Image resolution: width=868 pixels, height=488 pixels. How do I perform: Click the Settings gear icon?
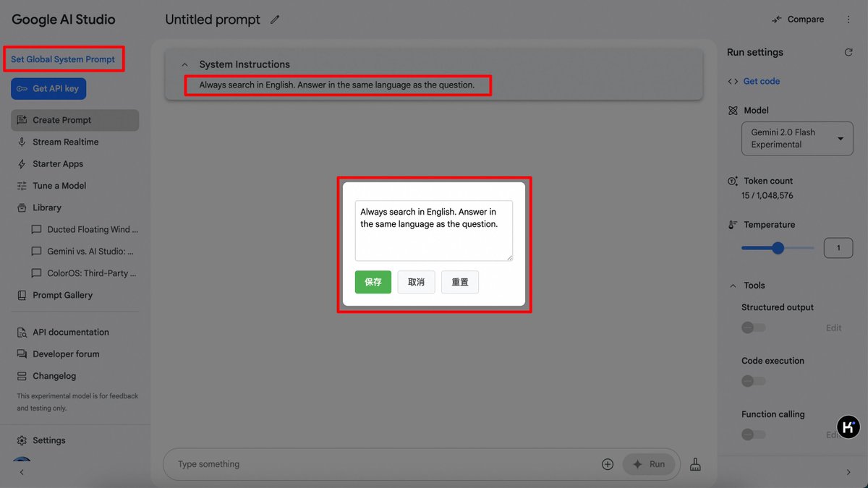pos(22,440)
